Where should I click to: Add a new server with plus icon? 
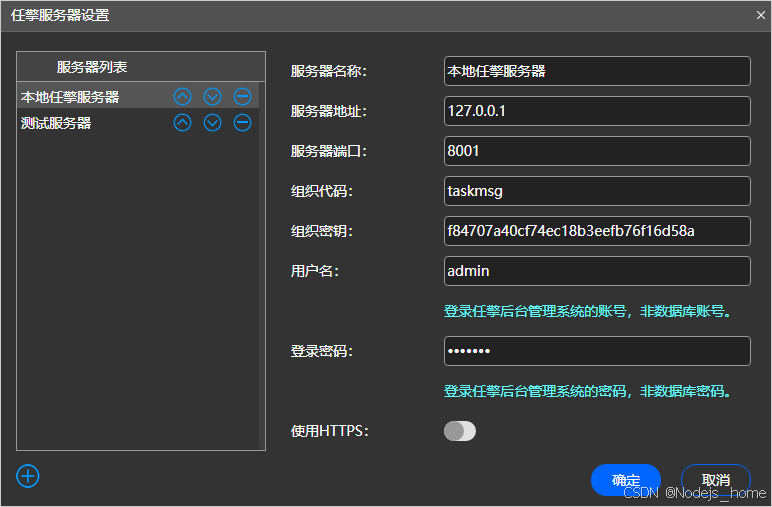[x=28, y=476]
